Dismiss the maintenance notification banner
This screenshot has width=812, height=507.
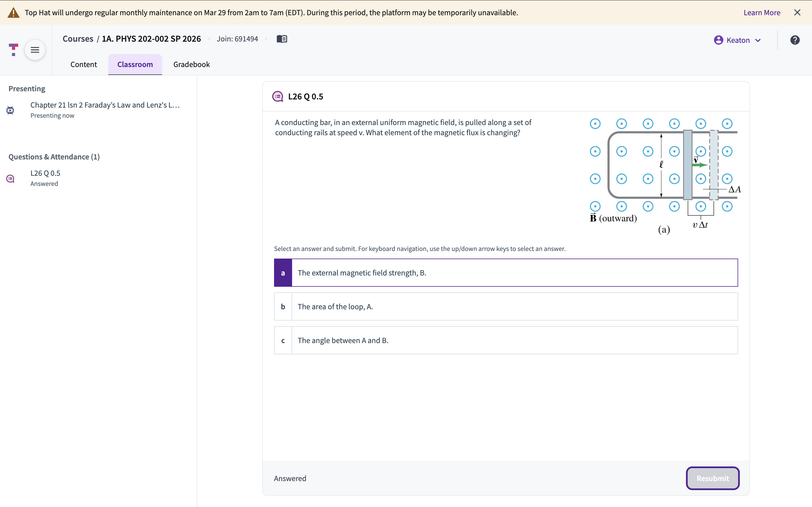tap(797, 13)
